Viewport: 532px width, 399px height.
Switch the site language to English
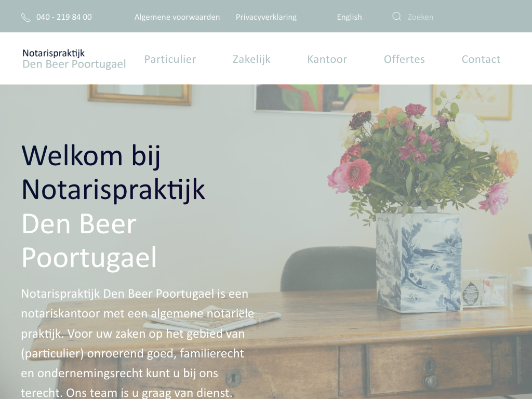pos(349,17)
